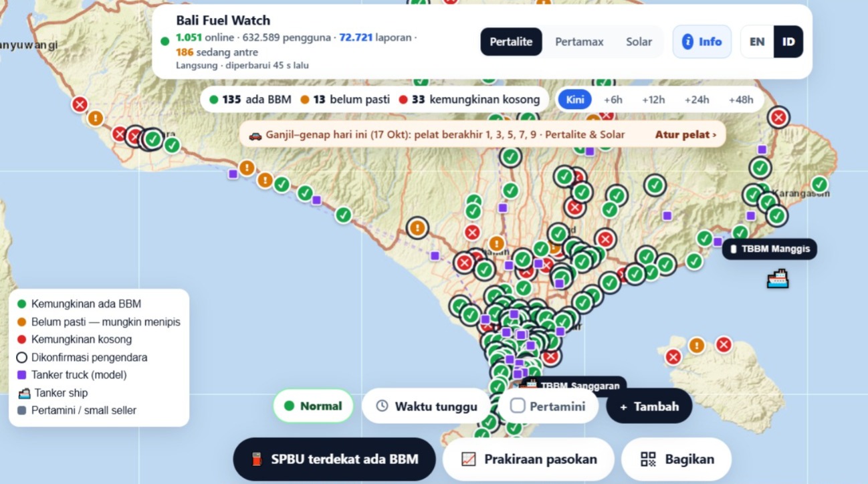The height and width of the screenshot is (484, 868).
Task: Click the + Tambah button
Action: coord(649,406)
